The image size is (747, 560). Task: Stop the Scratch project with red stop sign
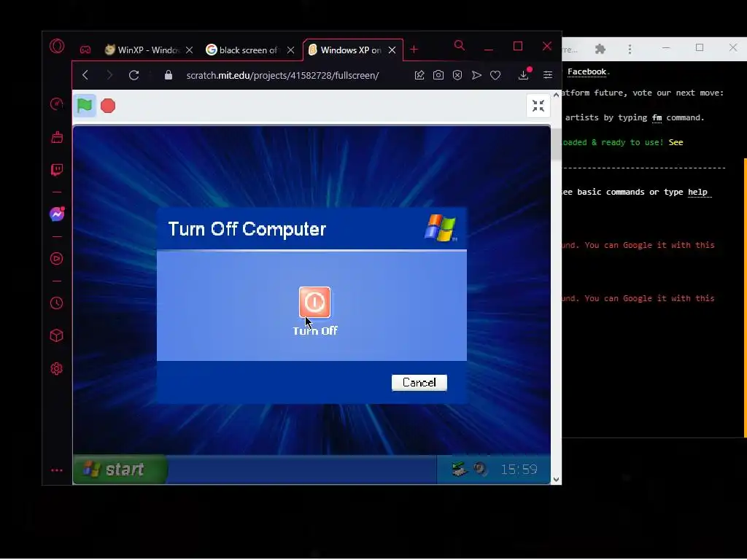coord(108,106)
